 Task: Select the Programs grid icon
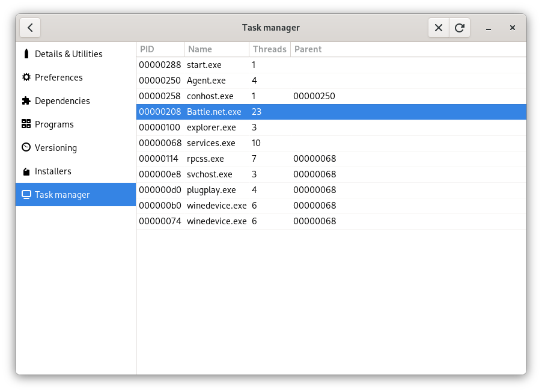click(x=25, y=124)
